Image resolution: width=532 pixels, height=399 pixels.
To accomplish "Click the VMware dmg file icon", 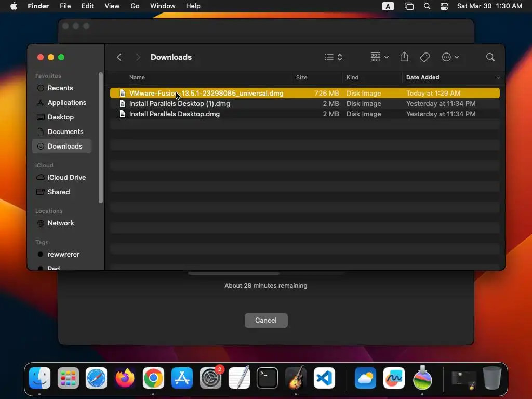I will (x=123, y=93).
